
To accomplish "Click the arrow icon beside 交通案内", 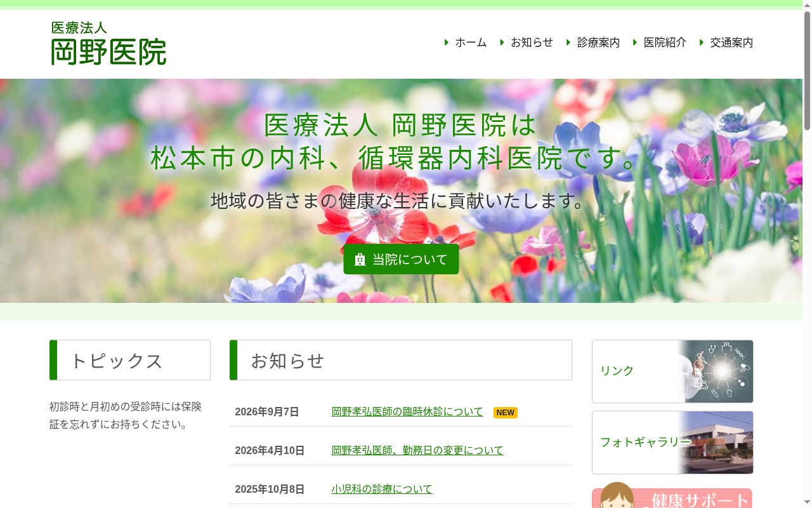I will [702, 43].
